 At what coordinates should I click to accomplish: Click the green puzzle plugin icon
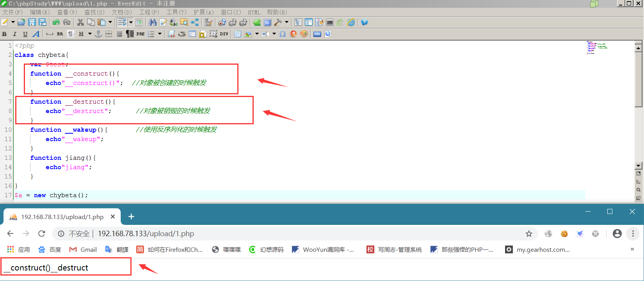click(257, 22)
